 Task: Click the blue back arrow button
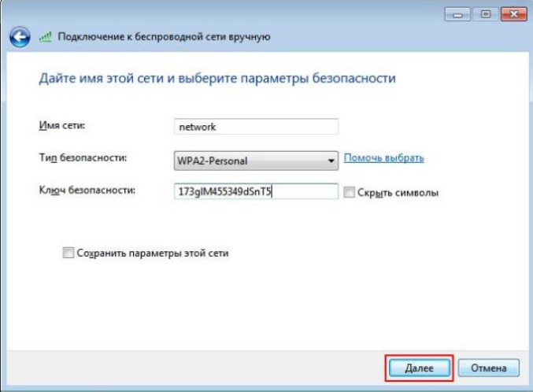18,36
